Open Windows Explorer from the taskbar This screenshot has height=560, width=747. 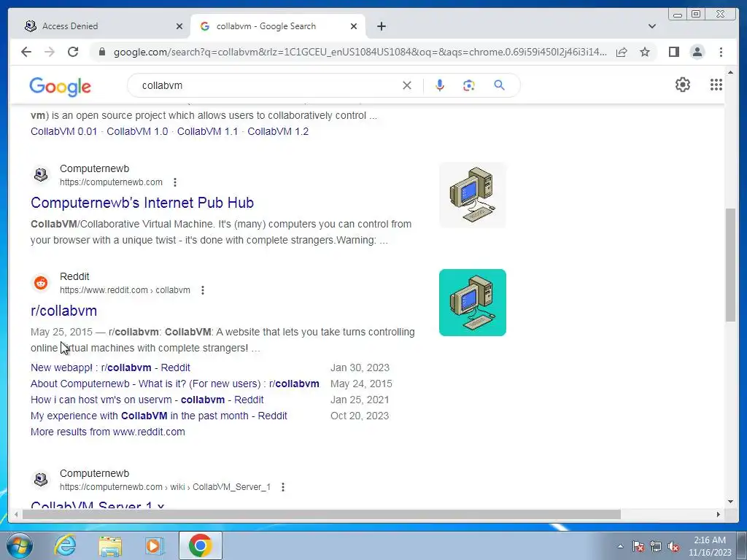(x=110, y=545)
